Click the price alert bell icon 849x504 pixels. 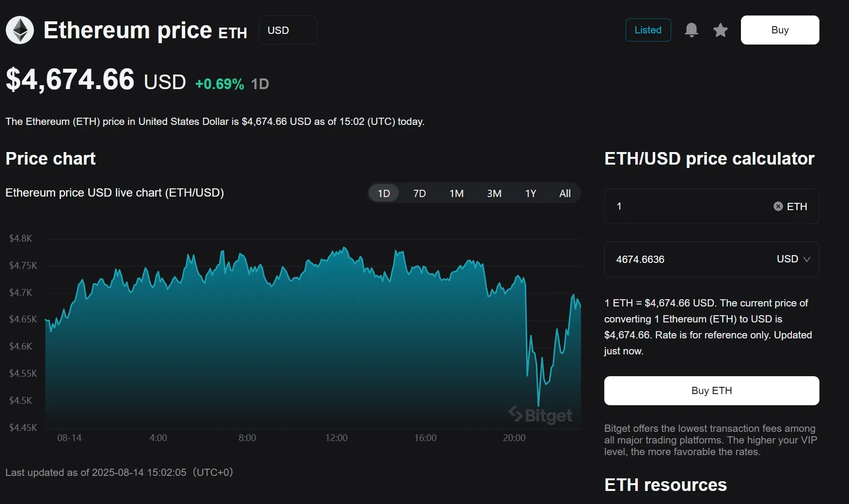[692, 30]
